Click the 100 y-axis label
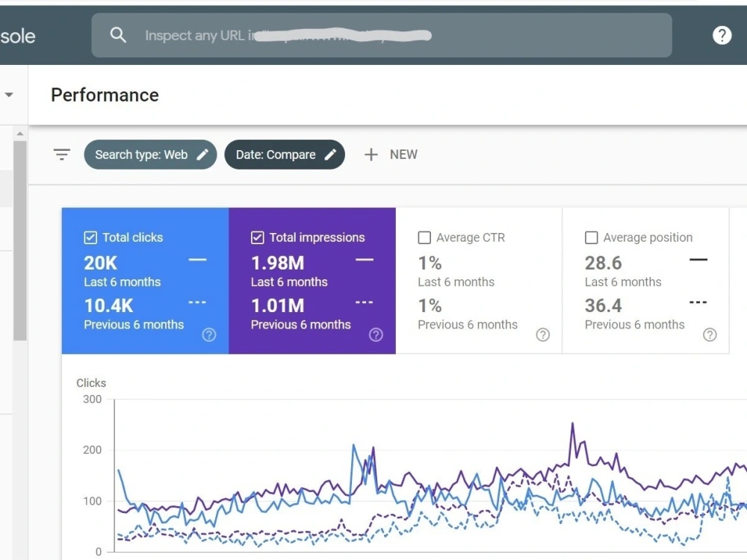Image resolution: width=747 pixels, height=560 pixels. 93,501
